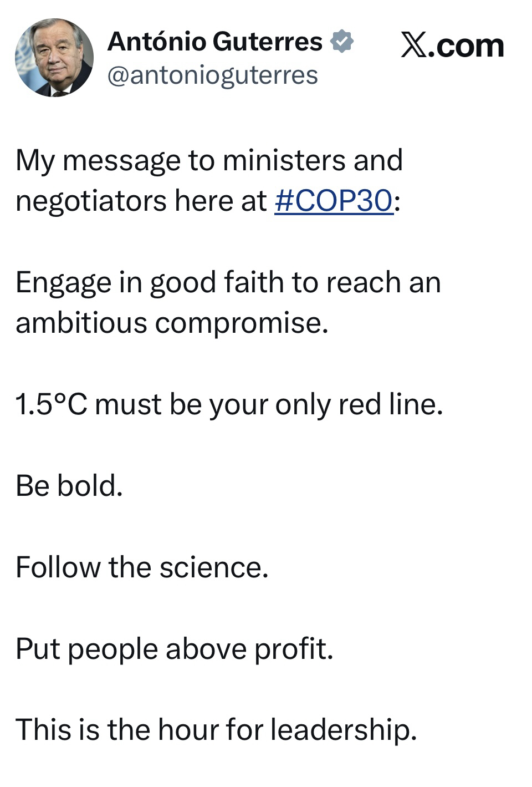Click the X logo icon
The width and height of the screenshot is (532, 787).
pos(415,45)
